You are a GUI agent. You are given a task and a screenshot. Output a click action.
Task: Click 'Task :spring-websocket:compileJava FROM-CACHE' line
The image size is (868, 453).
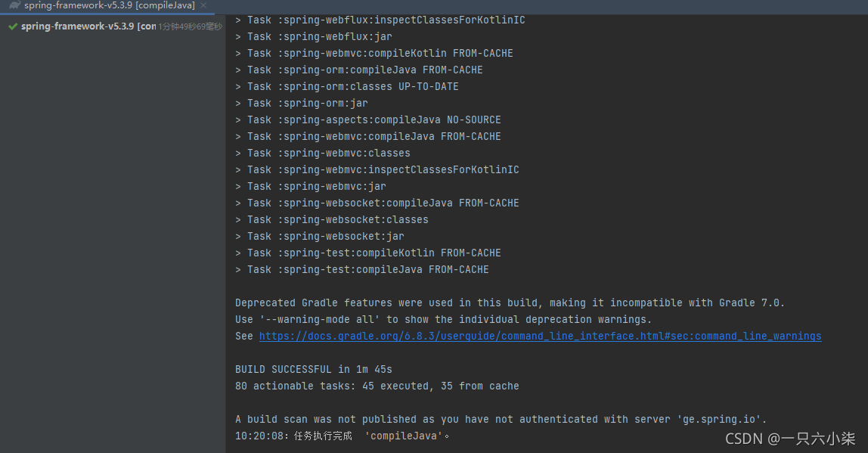tap(377, 203)
